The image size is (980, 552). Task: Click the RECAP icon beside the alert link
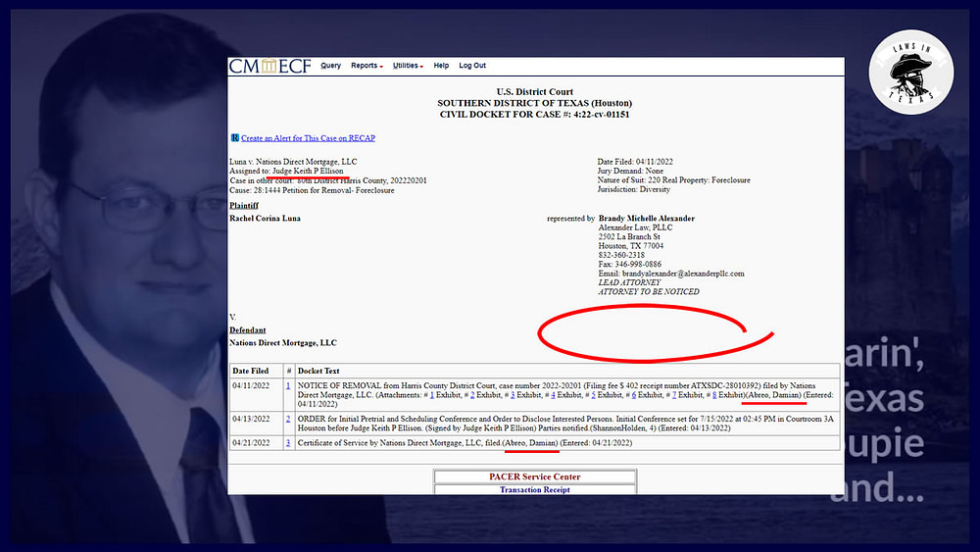click(x=234, y=137)
